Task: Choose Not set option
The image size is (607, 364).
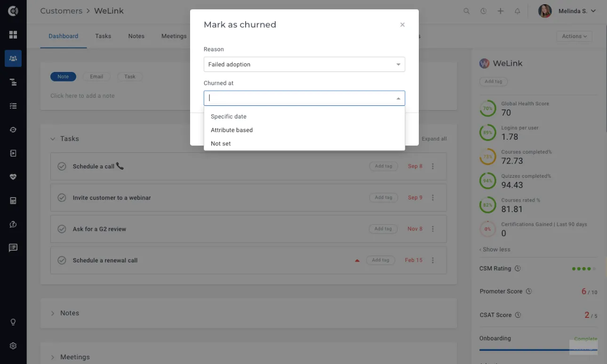Action: (304, 144)
